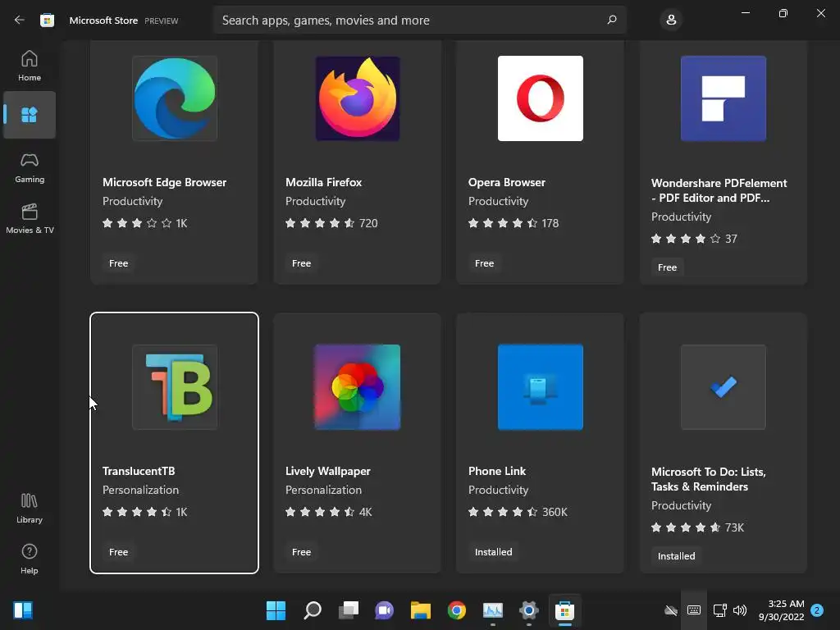
Task: Click the star rating of Phone Link
Action: click(x=503, y=512)
